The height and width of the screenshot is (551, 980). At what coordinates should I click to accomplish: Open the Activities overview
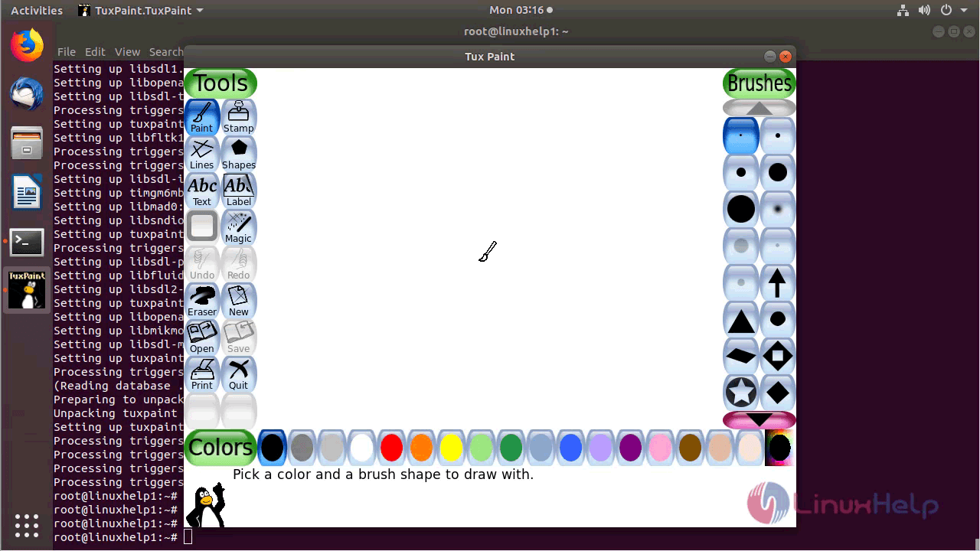click(x=36, y=10)
